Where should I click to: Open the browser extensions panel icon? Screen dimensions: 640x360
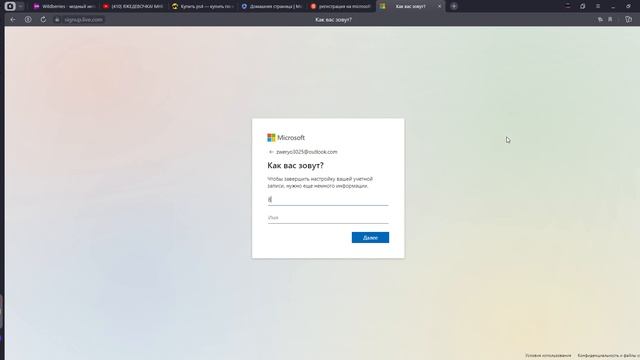tap(629, 20)
